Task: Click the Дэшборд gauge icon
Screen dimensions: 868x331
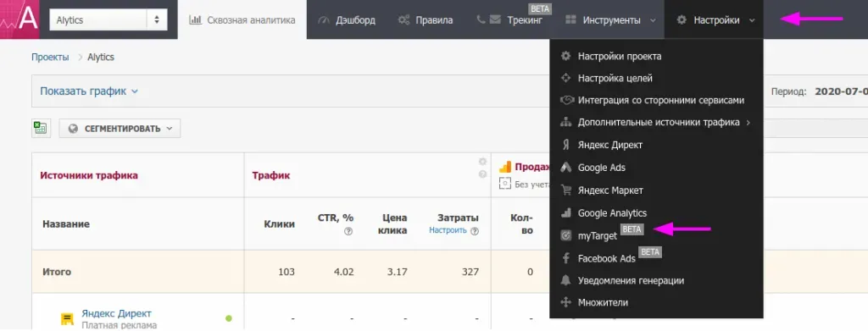Action: click(x=324, y=19)
